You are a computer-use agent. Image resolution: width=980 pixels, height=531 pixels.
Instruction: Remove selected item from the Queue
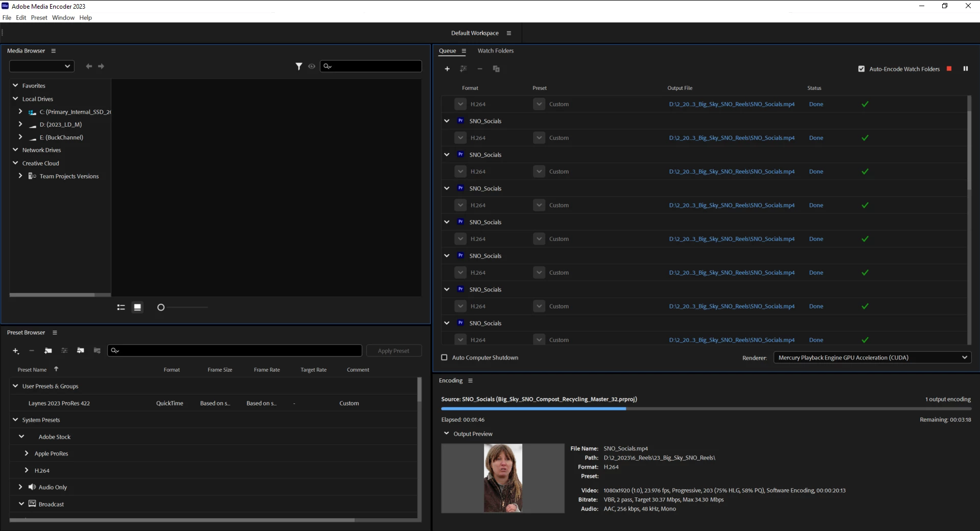pos(480,69)
